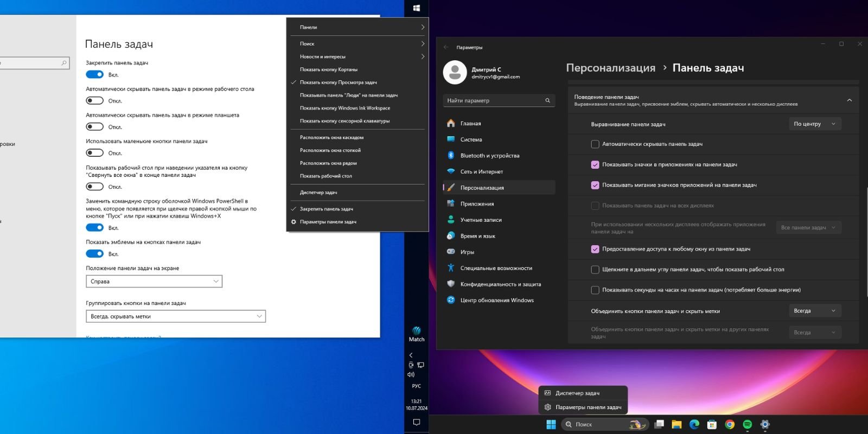Launch File Explorer from the taskbar
The width and height of the screenshot is (868, 434).
pos(676,424)
